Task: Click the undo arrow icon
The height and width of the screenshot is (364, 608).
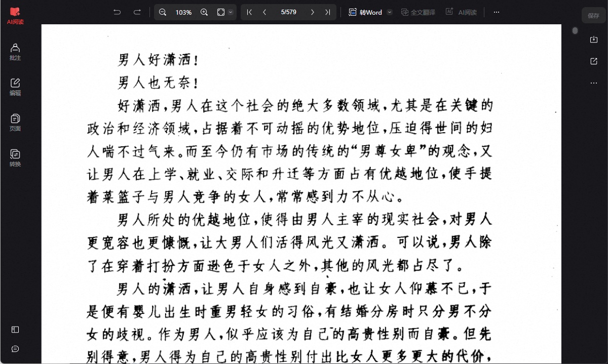Action: (117, 12)
